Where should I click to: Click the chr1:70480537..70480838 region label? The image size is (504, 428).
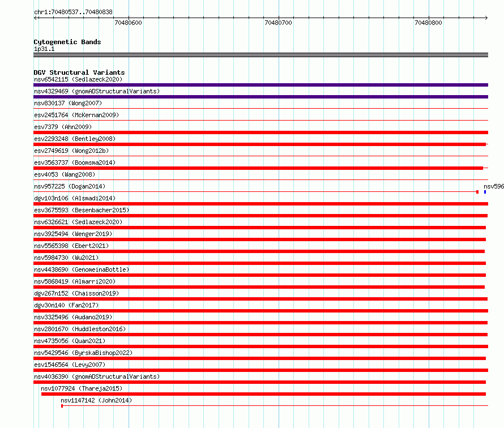tap(73, 12)
